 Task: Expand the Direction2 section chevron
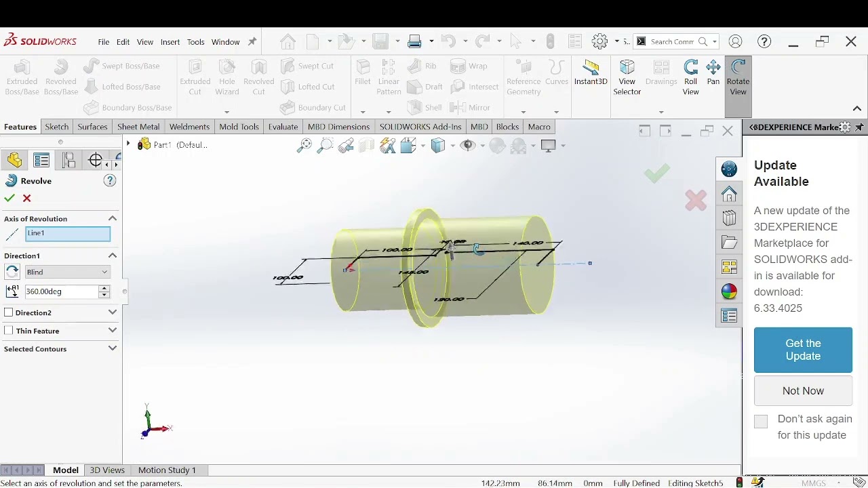click(x=113, y=312)
